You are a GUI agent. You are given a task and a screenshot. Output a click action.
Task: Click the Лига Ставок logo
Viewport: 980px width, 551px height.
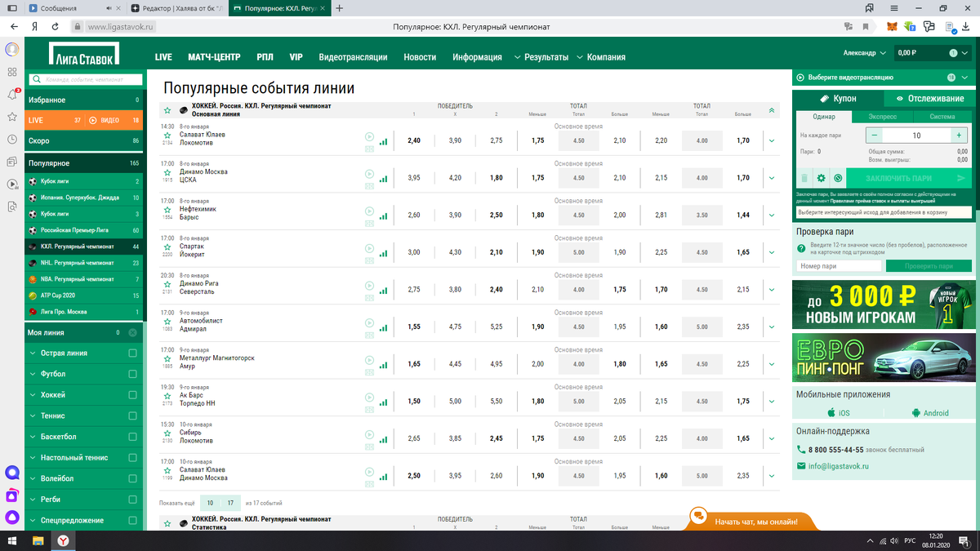84,53
